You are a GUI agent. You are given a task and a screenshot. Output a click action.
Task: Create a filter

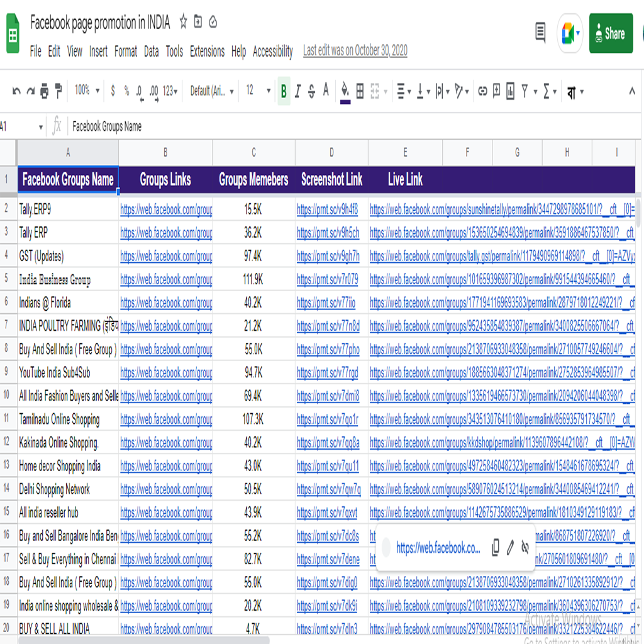coord(525,91)
